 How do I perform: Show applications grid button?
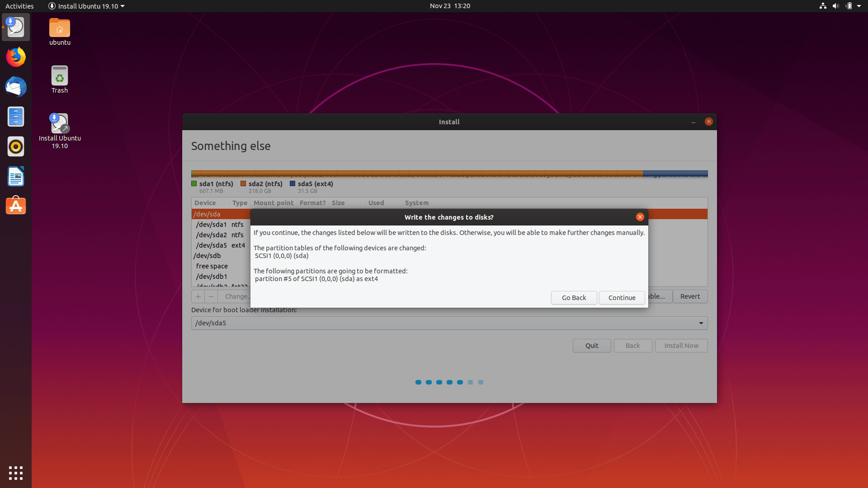point(16,473)
